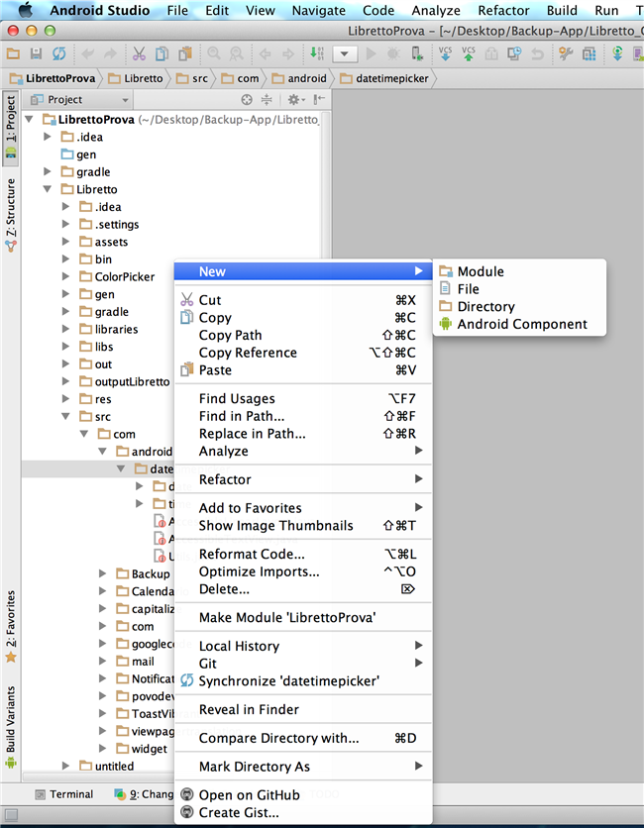
Task: Click the Save All disk icon
Action: click(x=36, y=53)
